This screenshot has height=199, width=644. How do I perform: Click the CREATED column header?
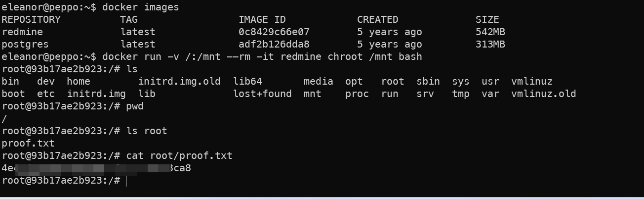378,20
